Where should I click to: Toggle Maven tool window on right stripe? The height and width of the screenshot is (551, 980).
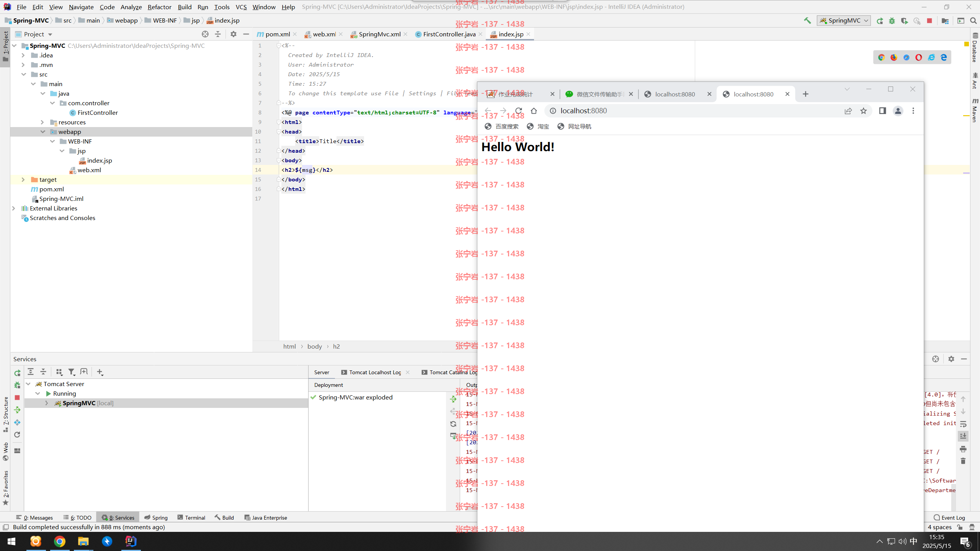[x=975, y=110]
